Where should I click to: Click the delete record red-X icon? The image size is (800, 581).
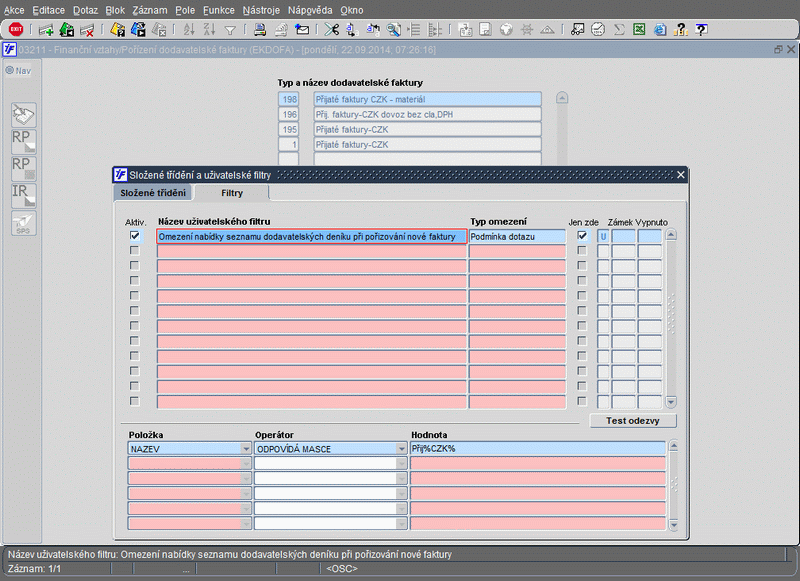click(x=87, y=30)
